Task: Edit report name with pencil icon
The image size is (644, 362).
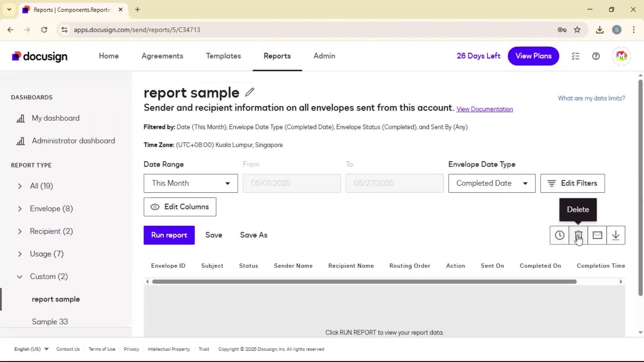Action: coord(250,92)
